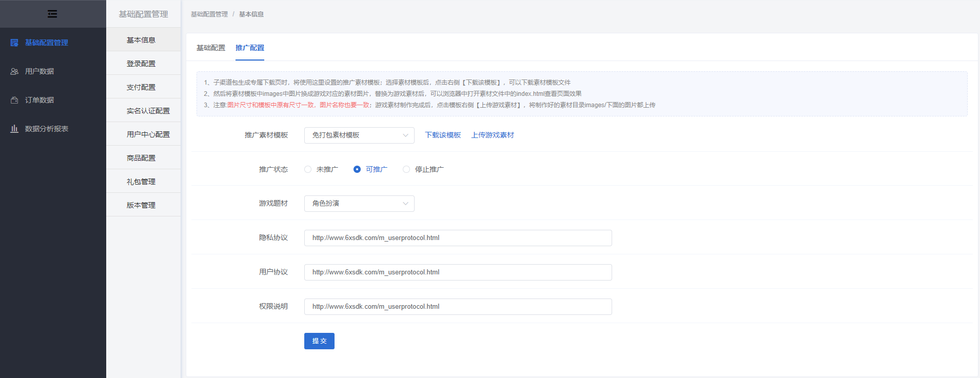Switch to the 推广配置 tab
This screenshot has height=378, width=980.
[250, 48]
